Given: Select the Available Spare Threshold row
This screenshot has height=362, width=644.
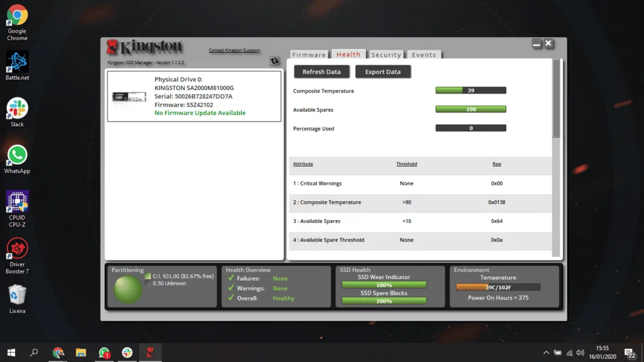Looking at the screenshot, I should coord(420,240).
